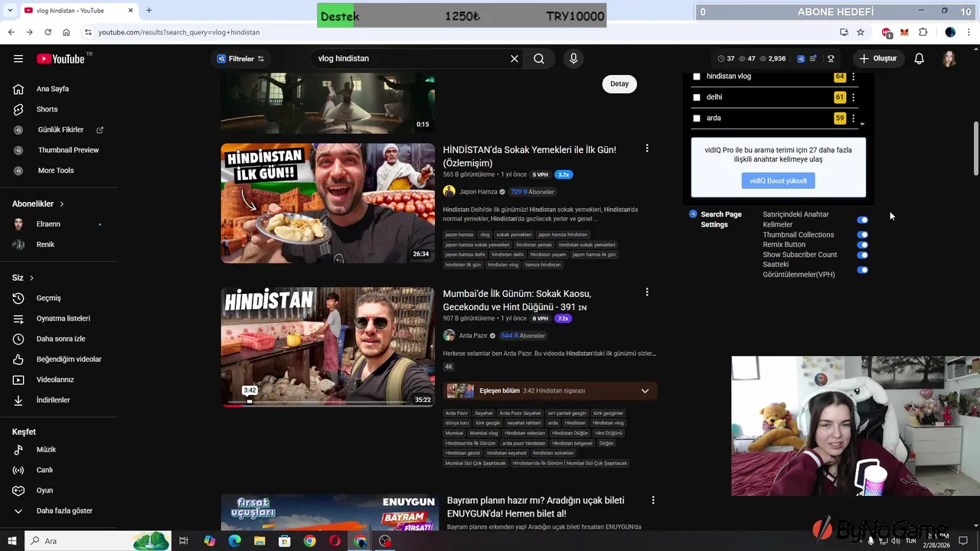Expand the Abonelikler section chevron

pos(61,204)
